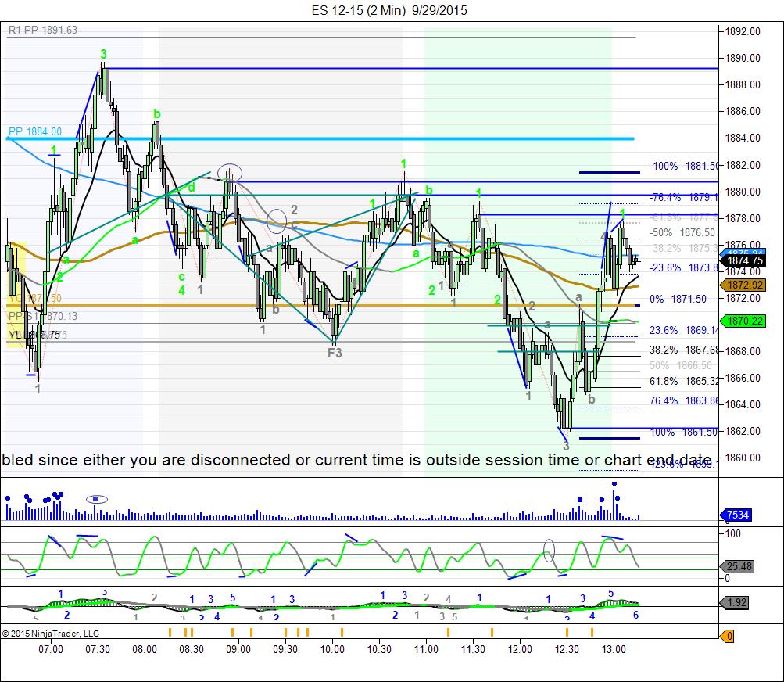Select the 50% 1866.50 Fibonacci label
784x682 pixels.
click(681, 365)
